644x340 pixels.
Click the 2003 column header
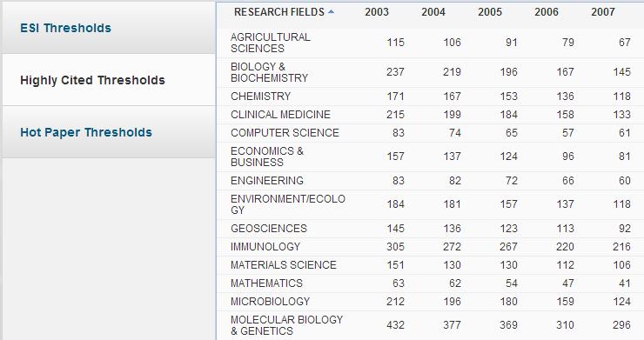pos(377,12)
